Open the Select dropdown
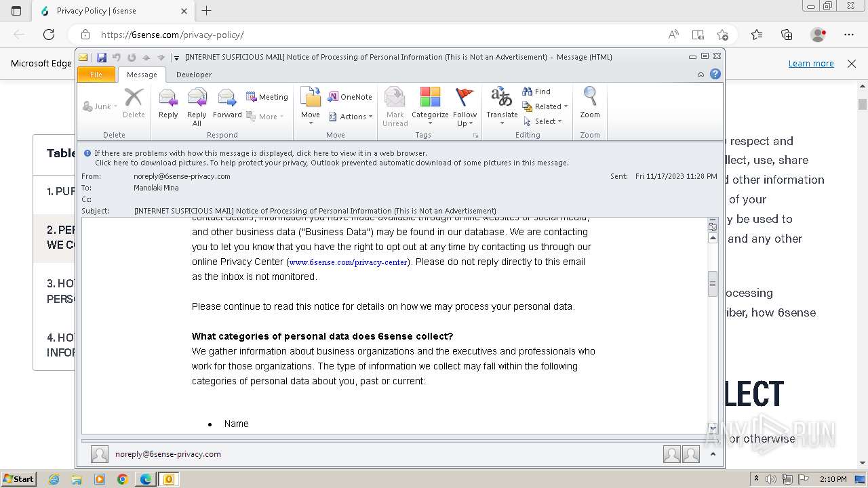The image size is (868, 488). click(x=542, y=121)
